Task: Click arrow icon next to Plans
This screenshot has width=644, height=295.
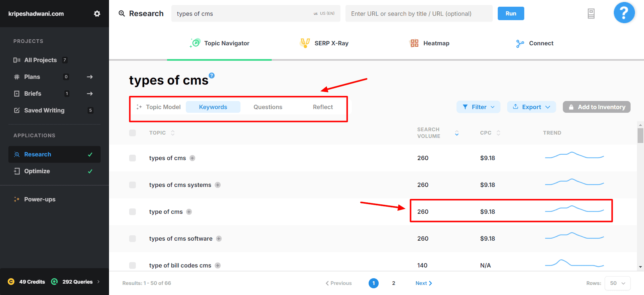Action: click(90, 77)
